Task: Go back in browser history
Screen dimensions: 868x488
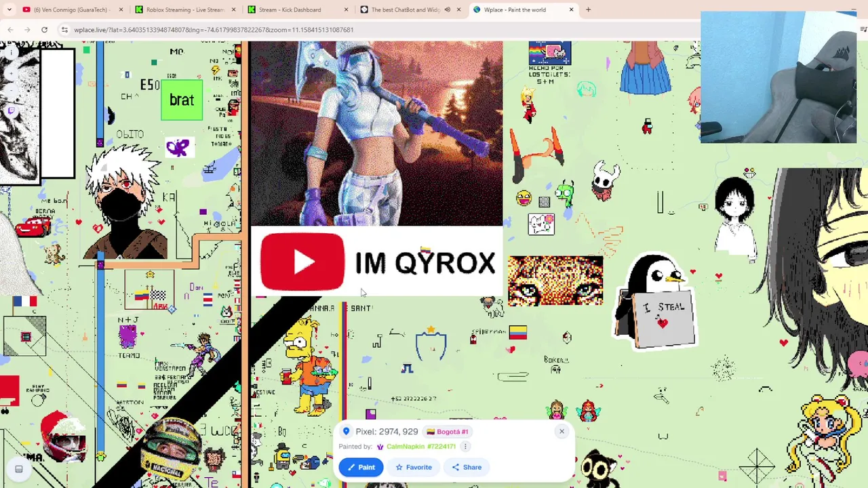Action: pyautogui.click(x=10, y=30)
